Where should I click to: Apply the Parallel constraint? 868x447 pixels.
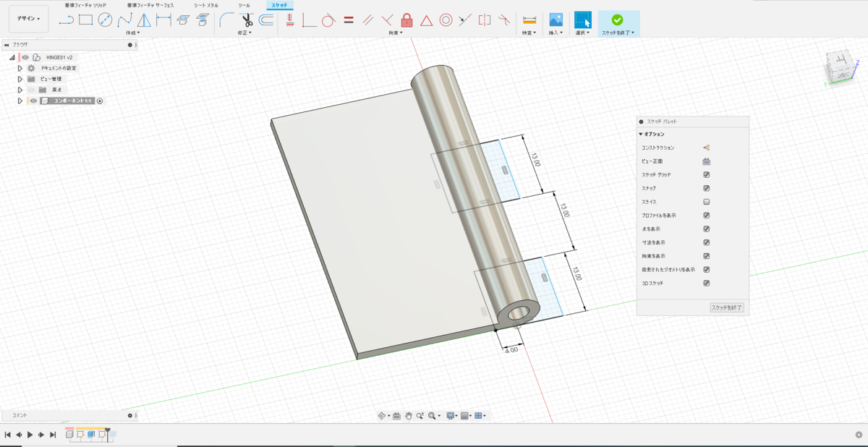pyautogui.click(x=367, y=20)
